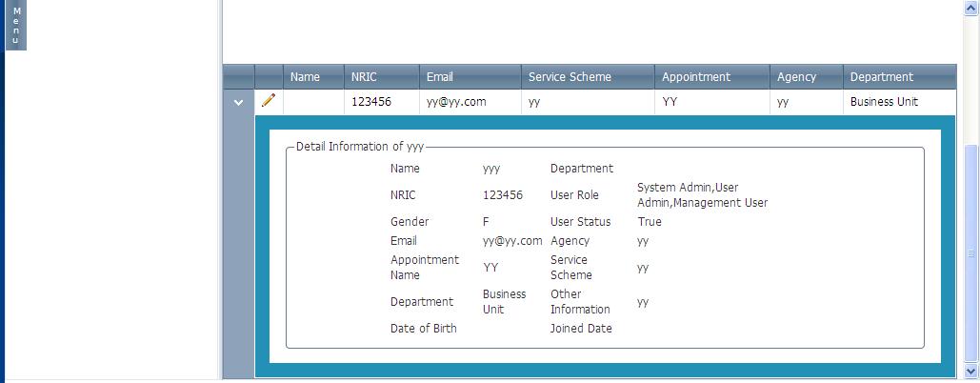Click the vertical scrollbar thumb

tap(971, 253)
